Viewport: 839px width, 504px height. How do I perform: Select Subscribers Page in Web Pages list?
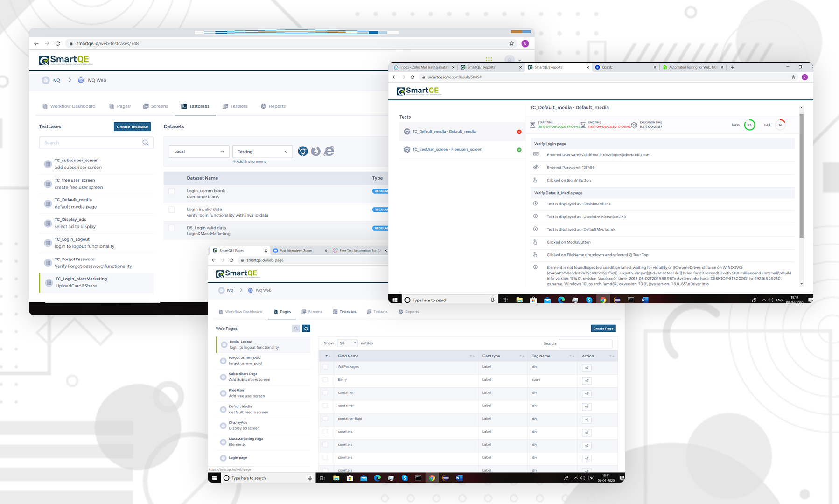tap(264, 377)
